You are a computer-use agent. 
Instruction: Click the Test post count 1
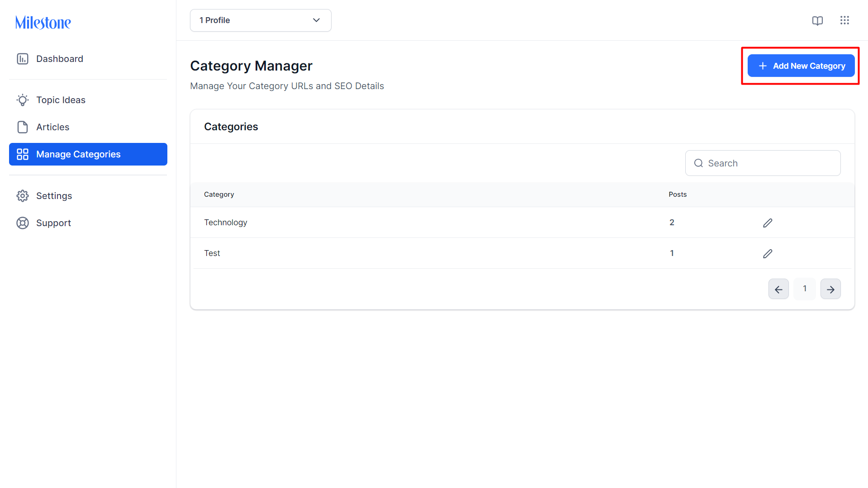click(x=672, y=253)
